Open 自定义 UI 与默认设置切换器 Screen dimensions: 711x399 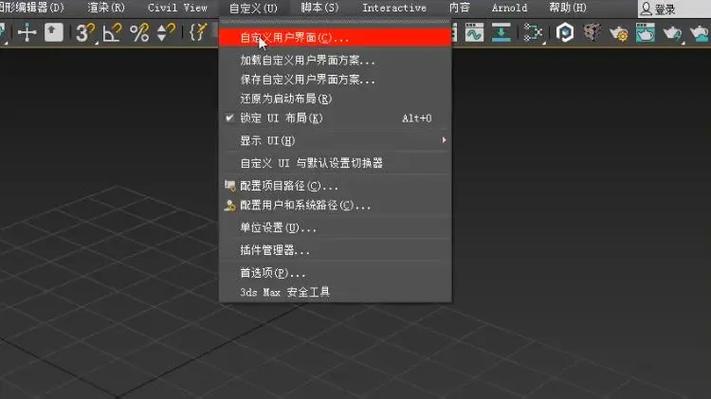click(x=335, y=163)
